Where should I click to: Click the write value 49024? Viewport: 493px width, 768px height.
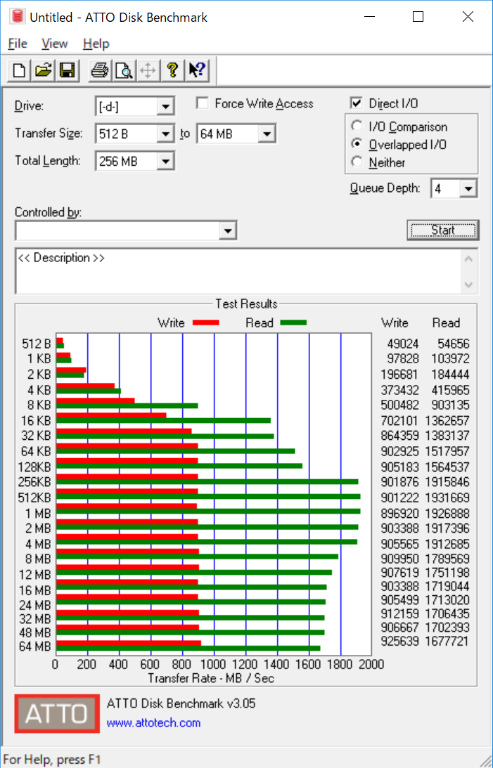pyautogui.click(x=403, y=344)
